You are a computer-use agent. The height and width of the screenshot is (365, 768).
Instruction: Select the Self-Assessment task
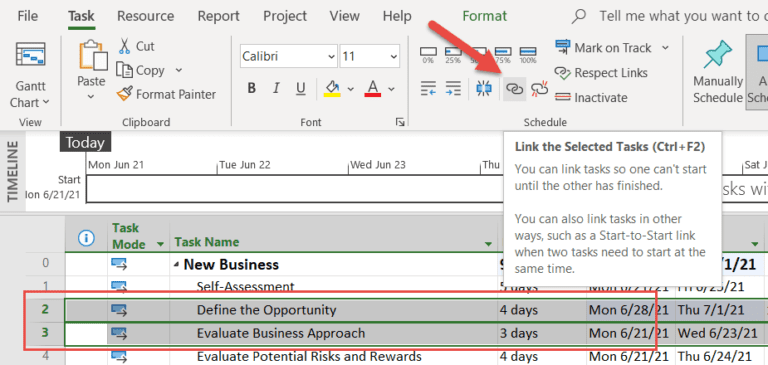[245, 286]
